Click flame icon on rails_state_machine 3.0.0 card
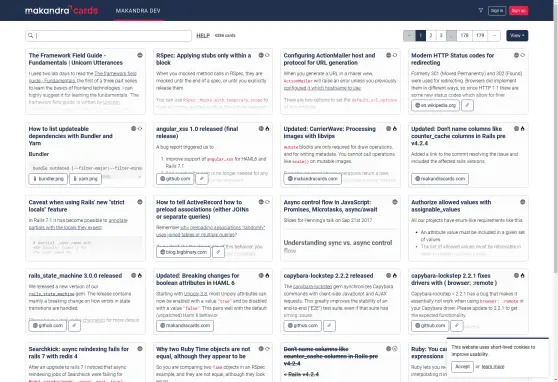The width and height of the screenshot is (558, 382). (140, 275)
